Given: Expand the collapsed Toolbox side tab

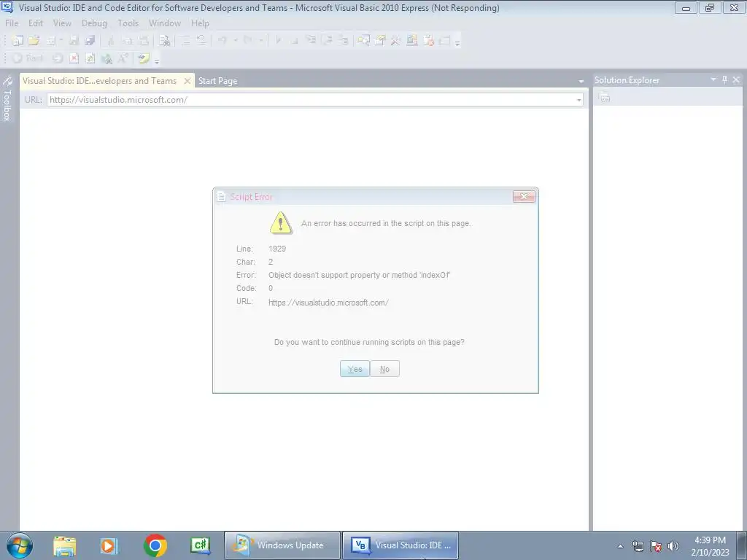Looking at the screenshot, I should pos(7,99).
